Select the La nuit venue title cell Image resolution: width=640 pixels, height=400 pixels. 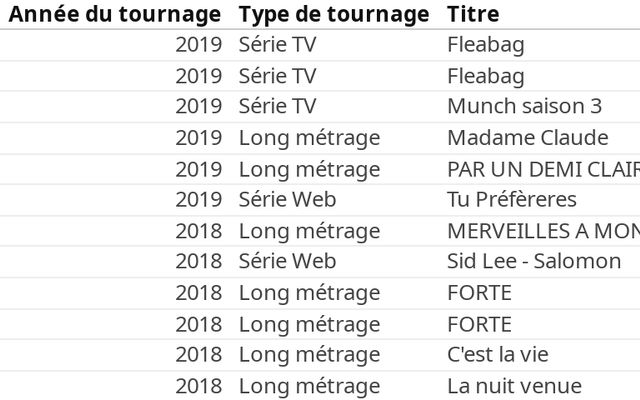(514, 386)
